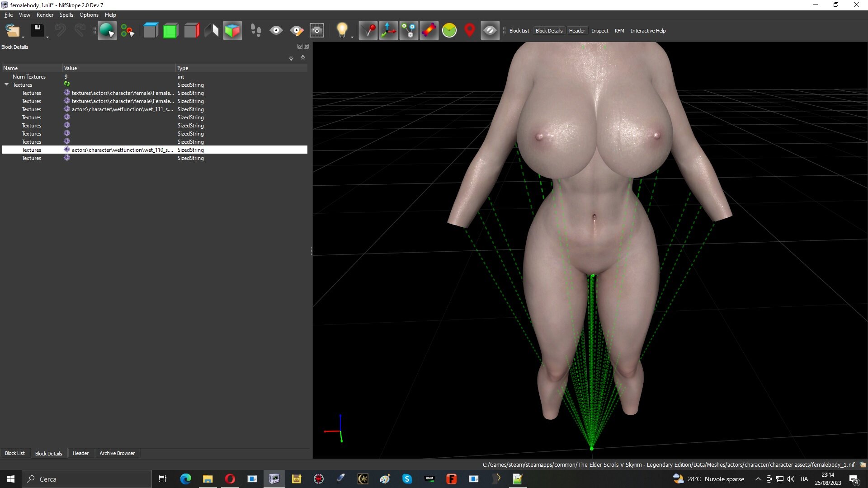Image resolution: width=868 pixels, height=488 pixels.
Task: Toggle the show axes icon
Action: pyautogui.click(x=388, y=31)
